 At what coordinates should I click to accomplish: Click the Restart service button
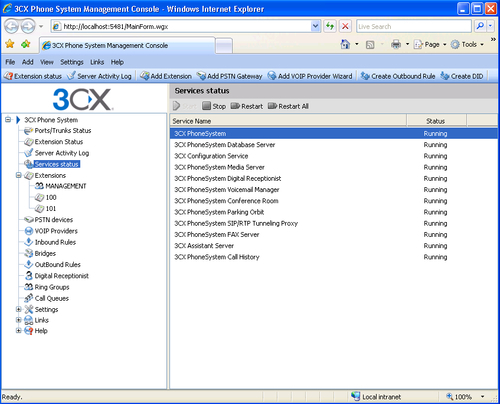coord(247,106)
